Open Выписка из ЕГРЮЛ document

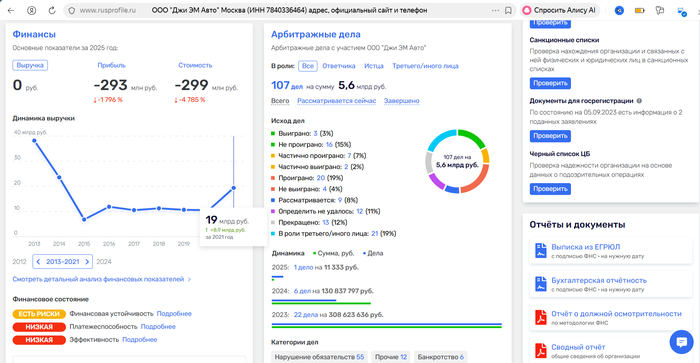click(585, 247)
